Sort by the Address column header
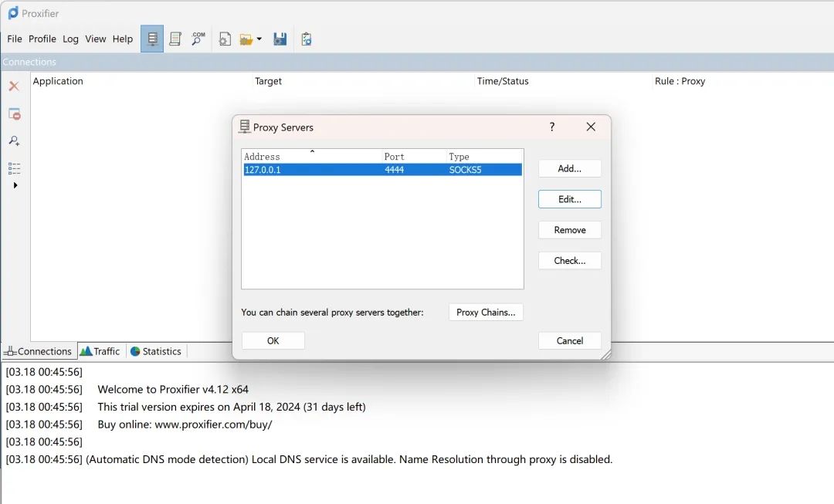The image size is (834, 504). 312,157
